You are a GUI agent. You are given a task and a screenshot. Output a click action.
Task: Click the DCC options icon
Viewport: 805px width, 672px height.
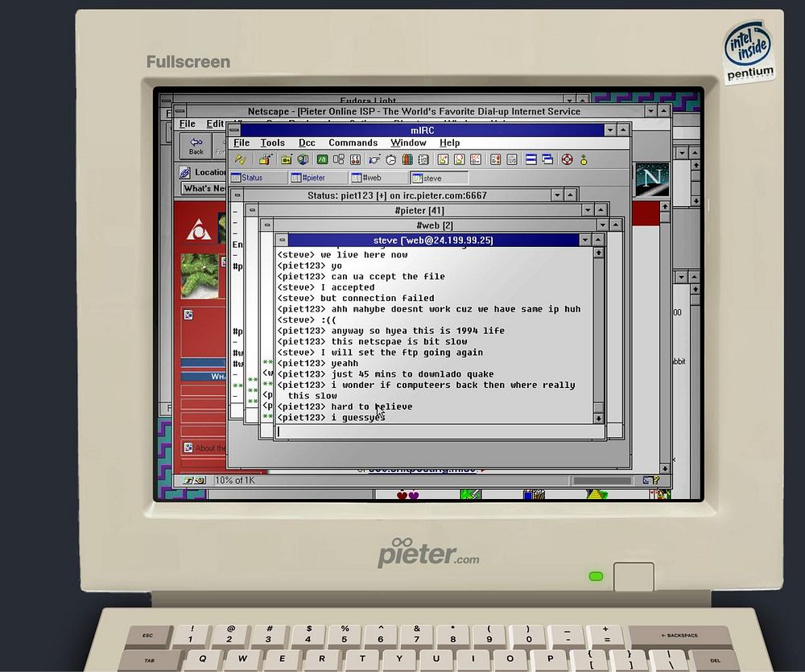pyautogui.click(x=476, y=159)
